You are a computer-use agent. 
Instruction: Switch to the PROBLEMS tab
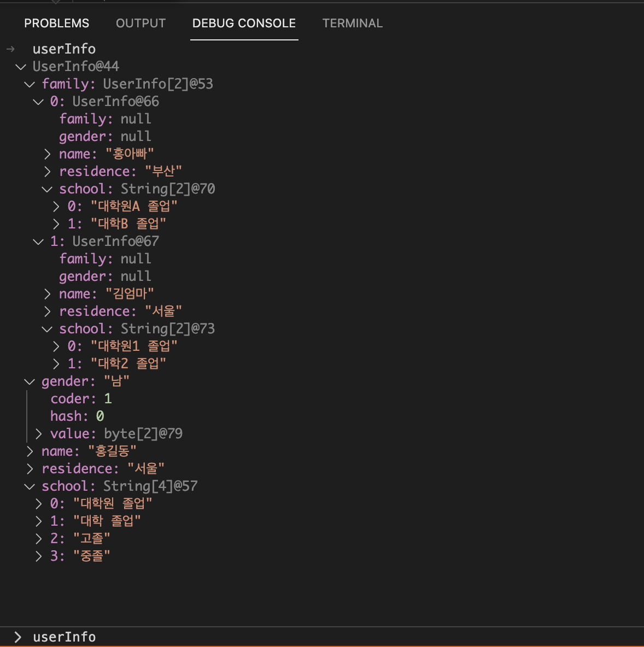click(56, 23)
